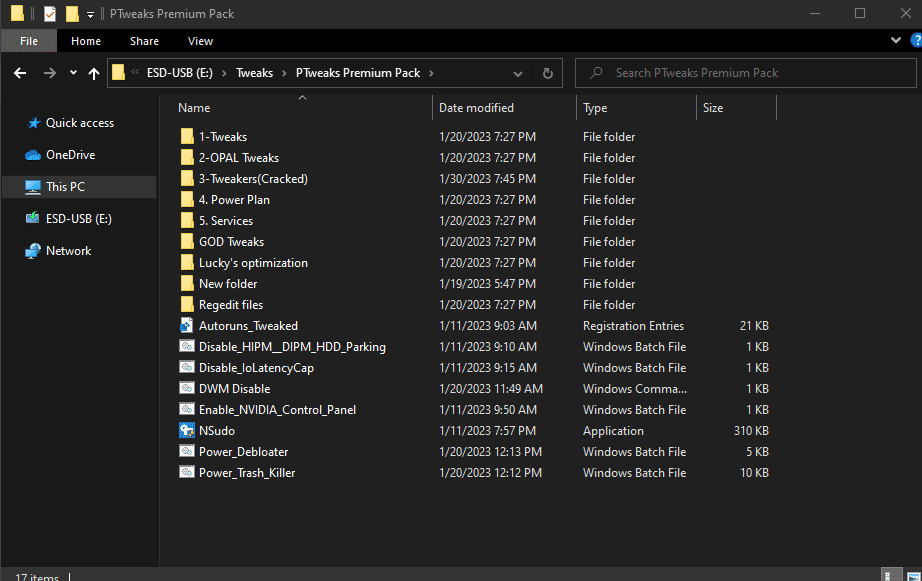Expand the ribbon with the chevron
Image resolution: width=922 pixels, height=581 pixels.
coord(896,41)
